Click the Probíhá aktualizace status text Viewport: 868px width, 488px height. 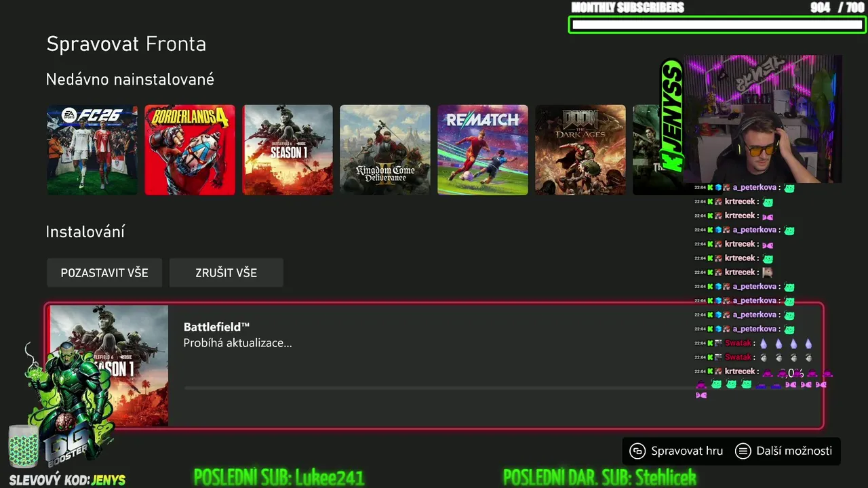(237, 343)
